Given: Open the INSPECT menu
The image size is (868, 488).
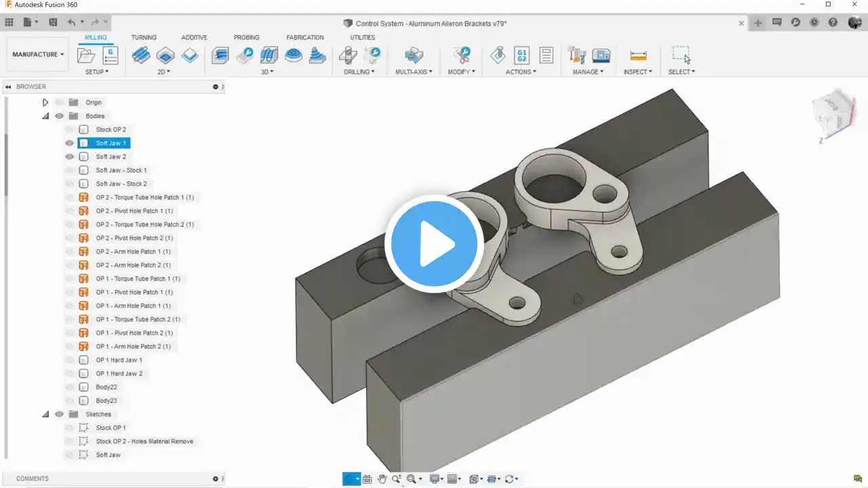Looking at the screenshot, I should tap(637, 72).
